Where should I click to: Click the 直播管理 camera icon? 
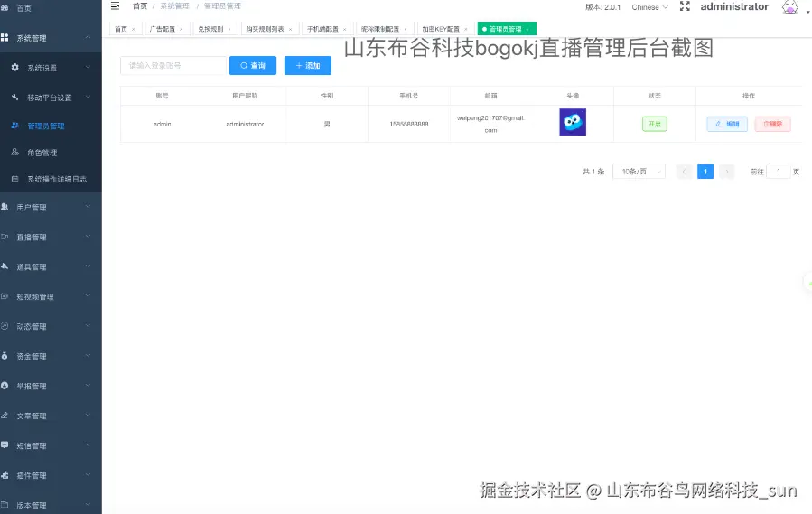click(5, 237)
